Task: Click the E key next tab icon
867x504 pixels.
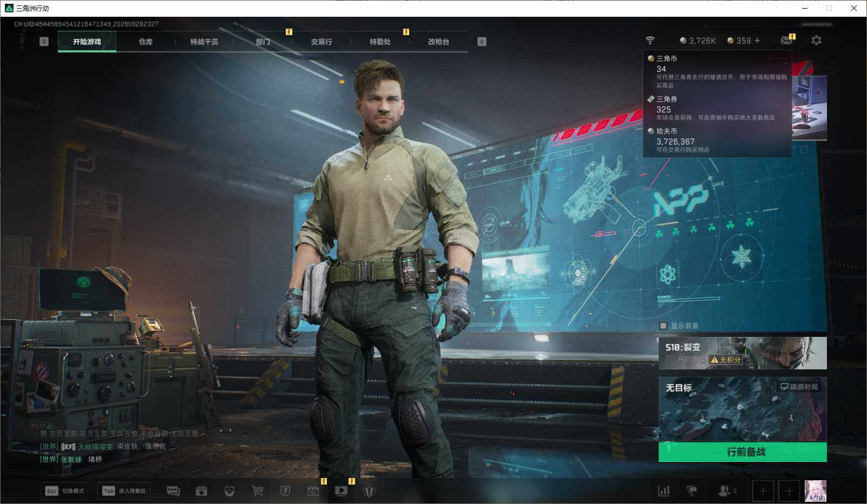Action: pyautogui.click(x=482, y=42)
